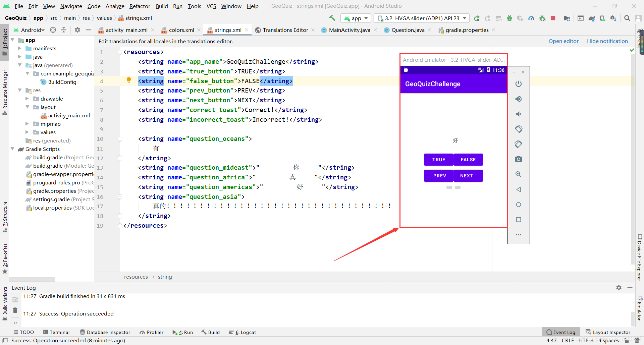Expand the manifests folder
Viewport: 644px width, 345px height.
(19, 48)
